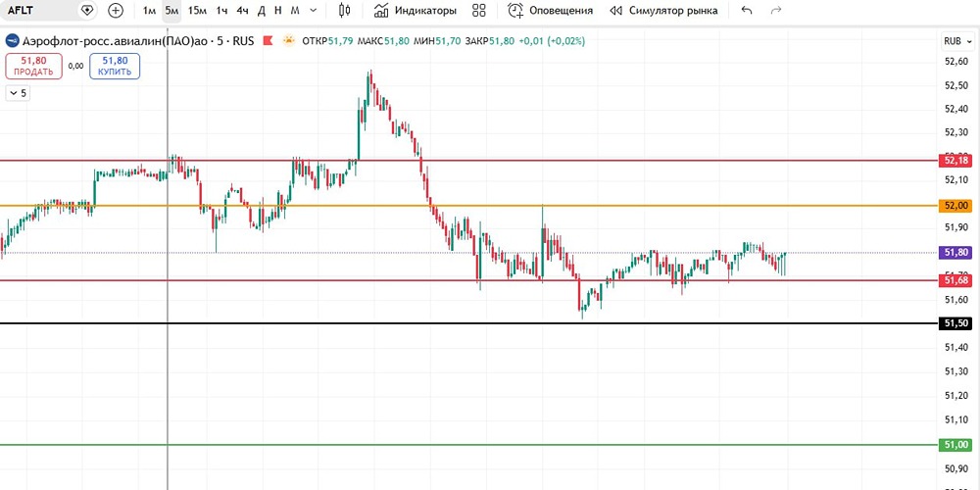This screenshot has width=980, height=490.
Task: Click the current price 51,80 label
Action: [956, 253]
